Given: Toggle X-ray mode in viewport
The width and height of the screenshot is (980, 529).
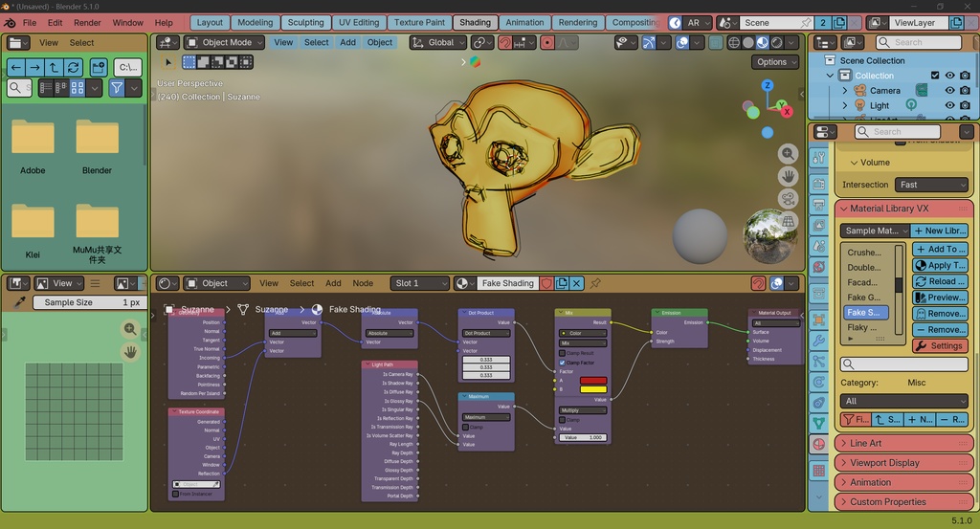Looking at the screenshot, I should pyautogui.click(x=716, y=42).
